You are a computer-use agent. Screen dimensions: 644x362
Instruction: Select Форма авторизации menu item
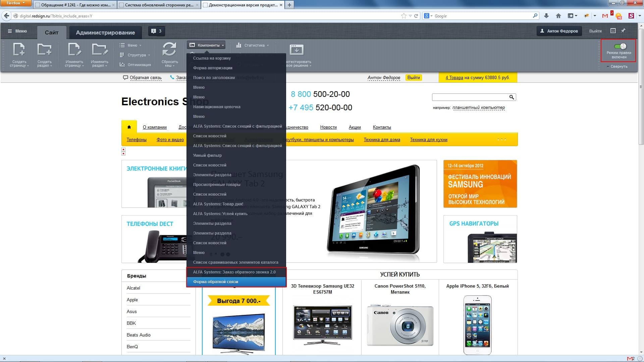click(x=236, y=68)
